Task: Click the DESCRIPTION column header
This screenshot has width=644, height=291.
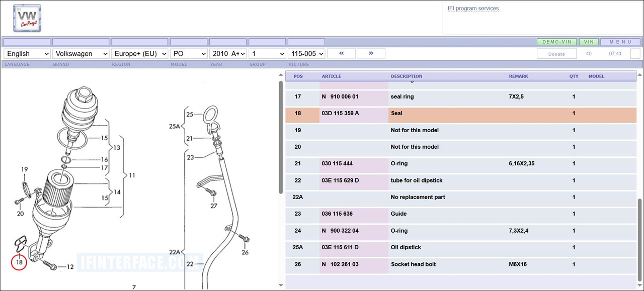Action: point(407,76)
